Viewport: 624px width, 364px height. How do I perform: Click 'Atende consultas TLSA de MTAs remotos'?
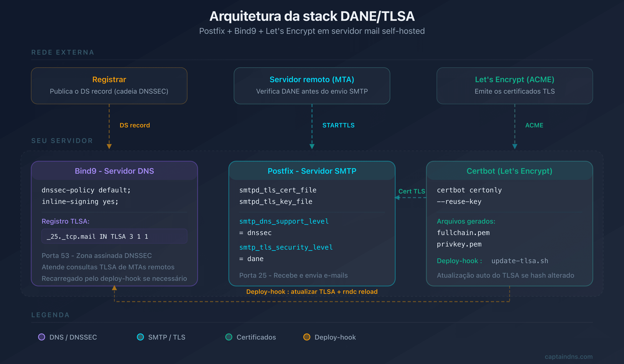[108, 267]
